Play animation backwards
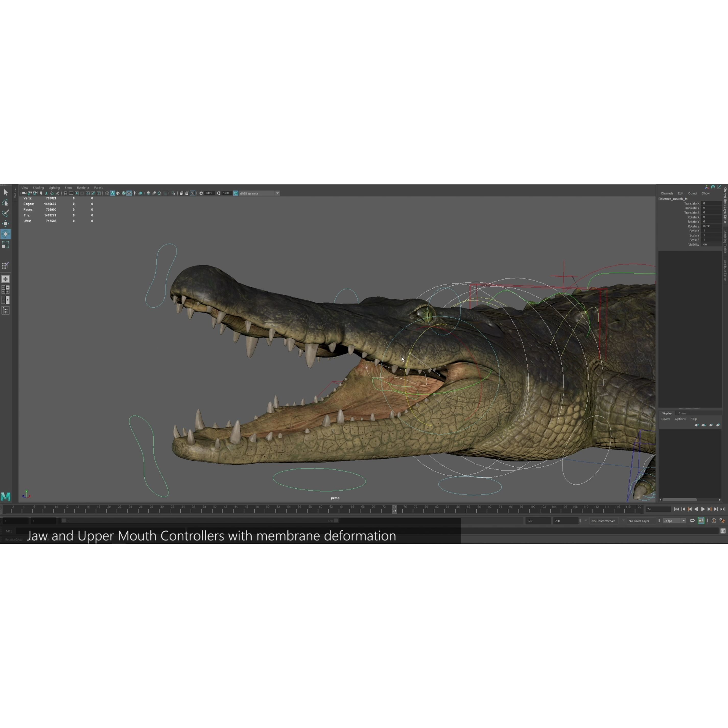 coord(696,509)
